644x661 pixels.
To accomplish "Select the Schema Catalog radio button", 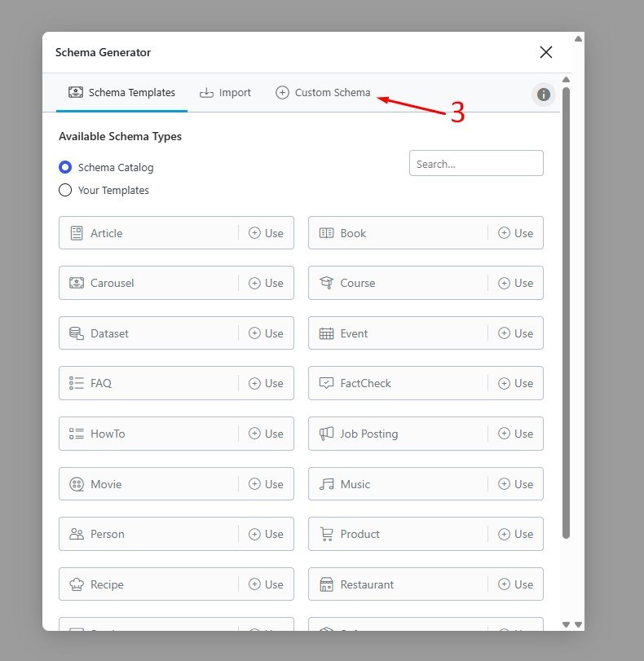I will [x=65, y=167].
